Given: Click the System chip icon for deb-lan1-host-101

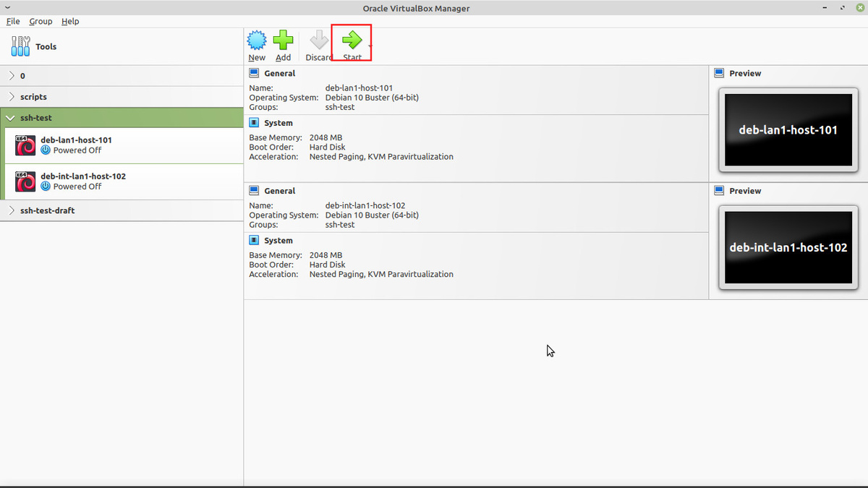Looking at the screenshot, I should pos(254,123).
